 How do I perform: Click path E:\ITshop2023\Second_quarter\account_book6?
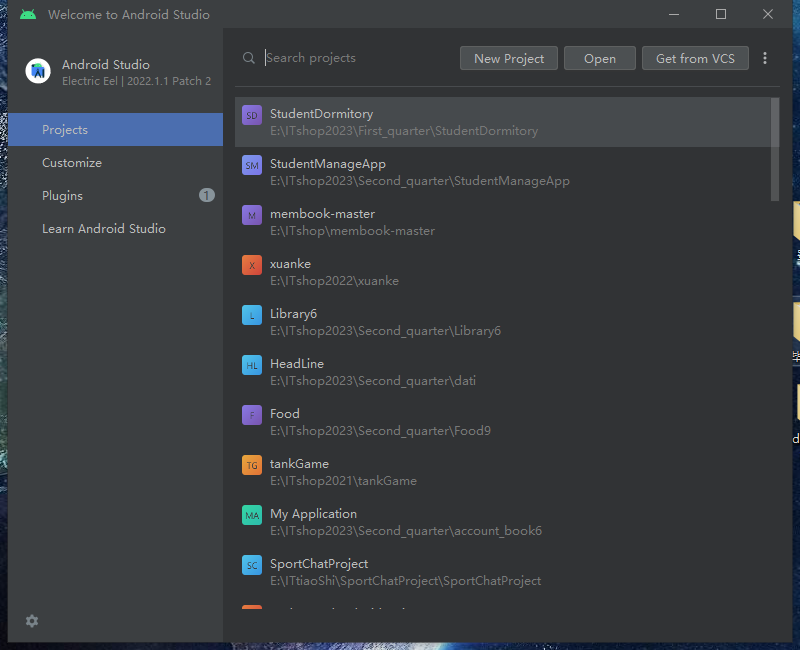[x=406, y=531]
